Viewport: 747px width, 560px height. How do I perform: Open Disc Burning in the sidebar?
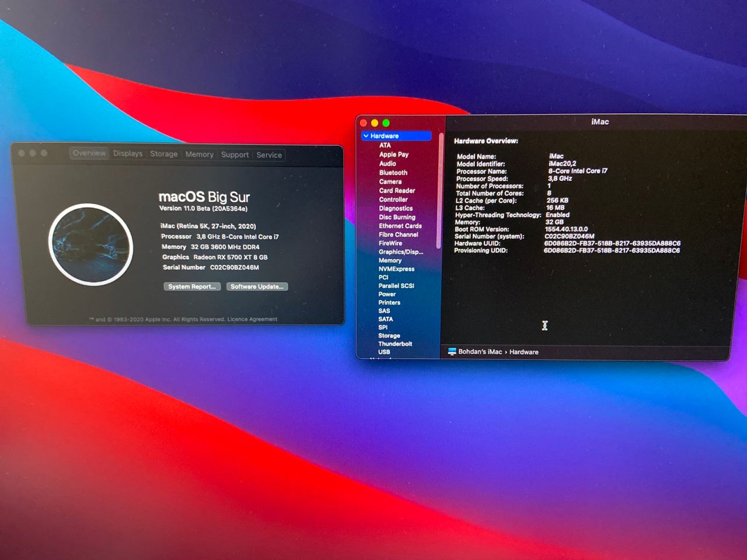click(x=397, y=217)
